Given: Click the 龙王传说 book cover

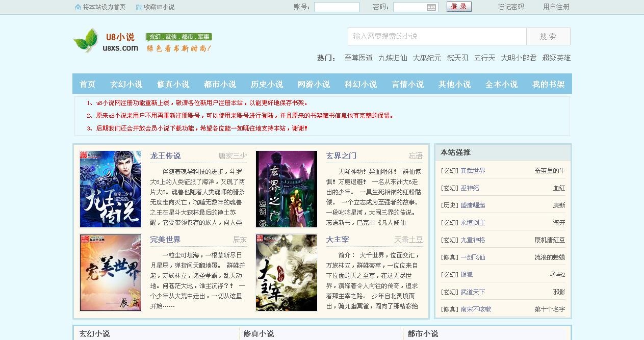Looking at the screenshot, I should (111, 189).
